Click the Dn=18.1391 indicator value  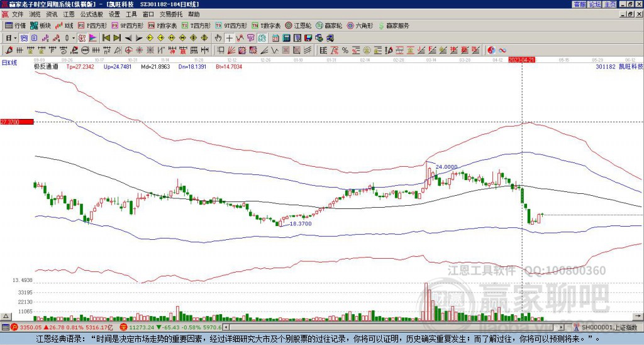[192, 67]
